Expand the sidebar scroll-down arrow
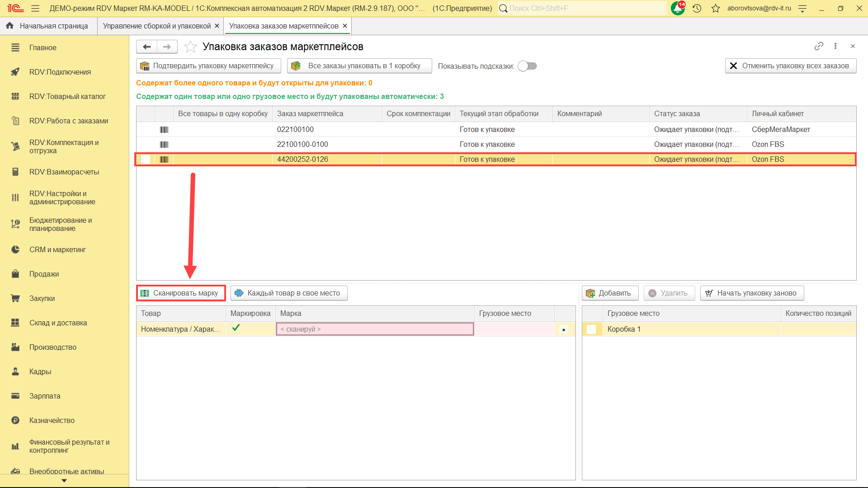This screenshot has width=868, height=488. pyautogui.click(x=64, y=481)
